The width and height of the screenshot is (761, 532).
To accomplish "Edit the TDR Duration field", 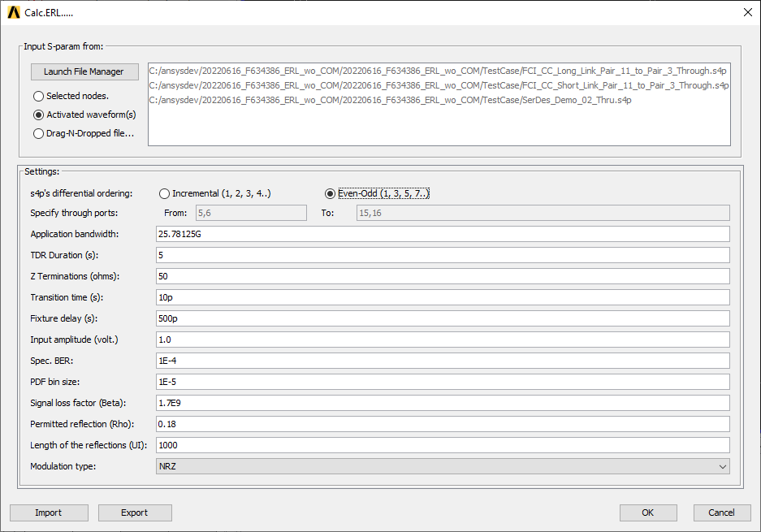I will [443, 255].
